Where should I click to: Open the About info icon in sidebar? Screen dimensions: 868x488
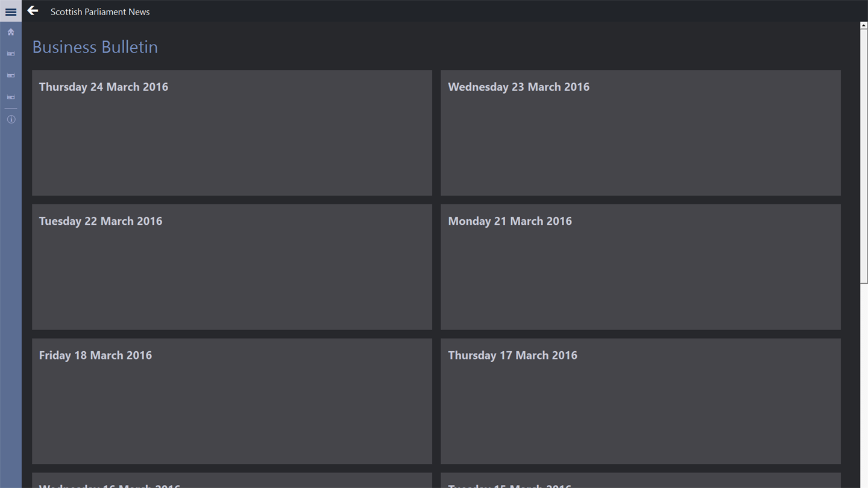pyautogui.click(x=11, y=119)
